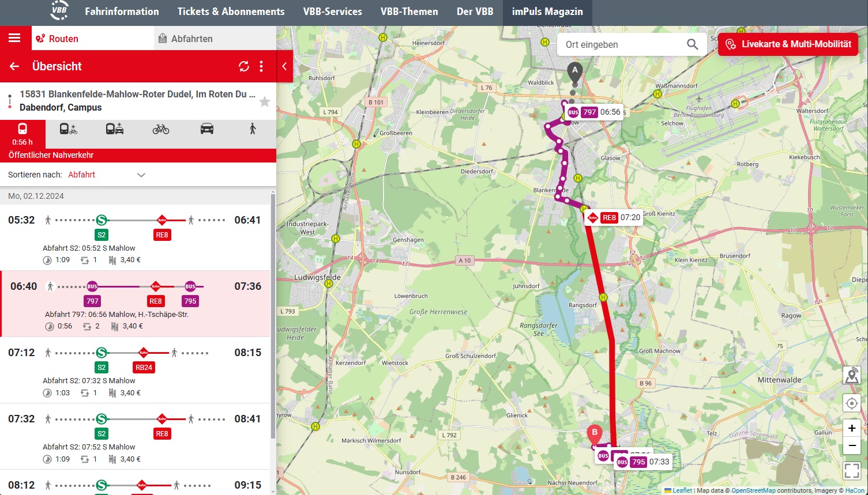Expand the 05:32 S2 RE8 connection
Viewport: 868px width, 495px height.
pos(135,237)
